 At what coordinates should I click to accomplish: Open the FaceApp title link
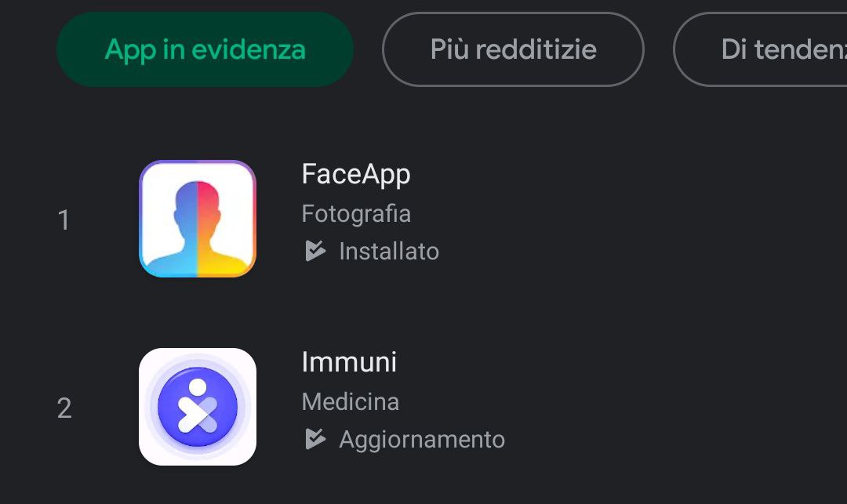(x=355, y=174)
